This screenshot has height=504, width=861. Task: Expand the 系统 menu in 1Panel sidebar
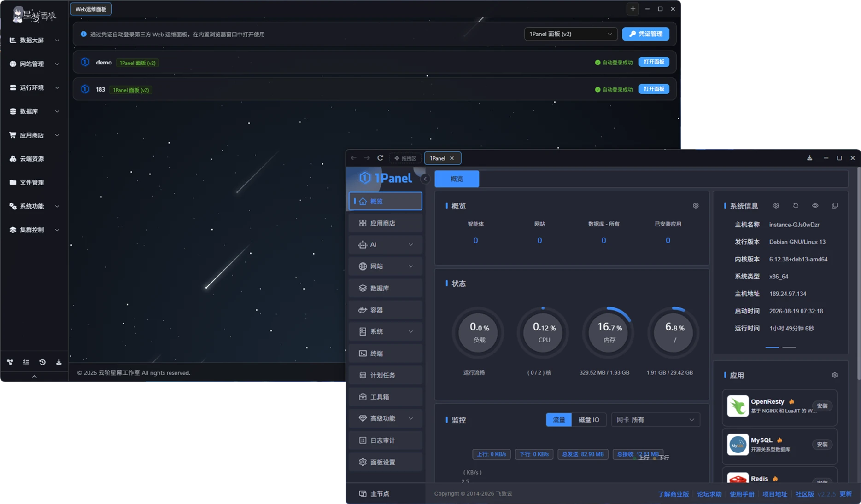tap(386, 331)
